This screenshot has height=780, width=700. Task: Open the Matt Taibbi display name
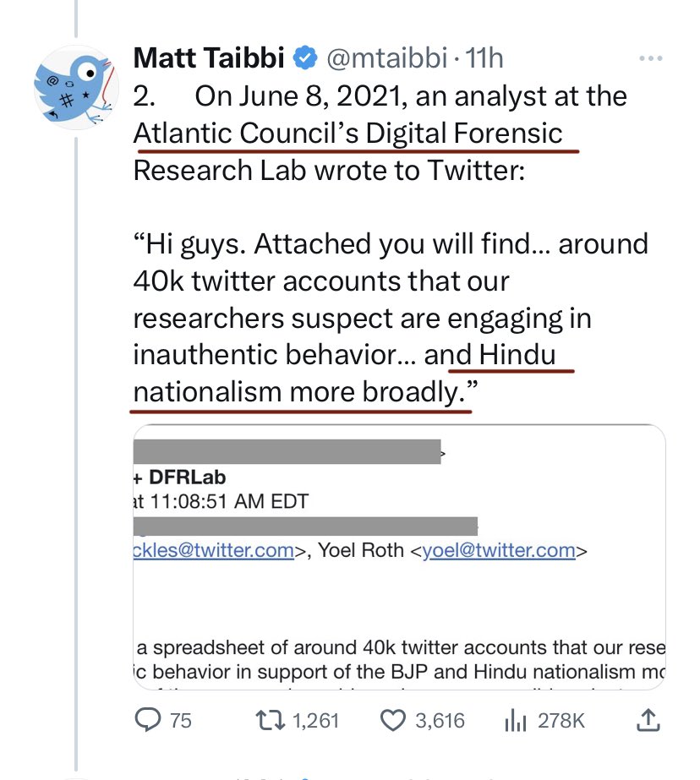click(209, 57)
